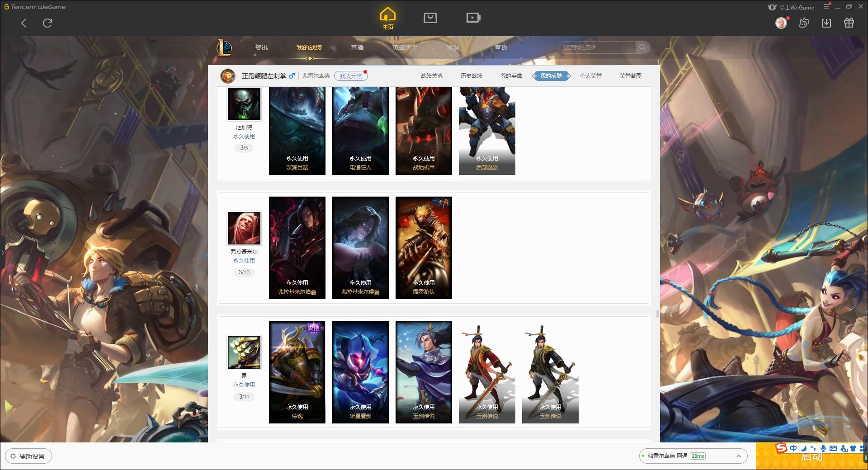The height and width of the screenshot is (470, 868).
Task: Click the 启动 launch game button
Action: tap(811, 456)
